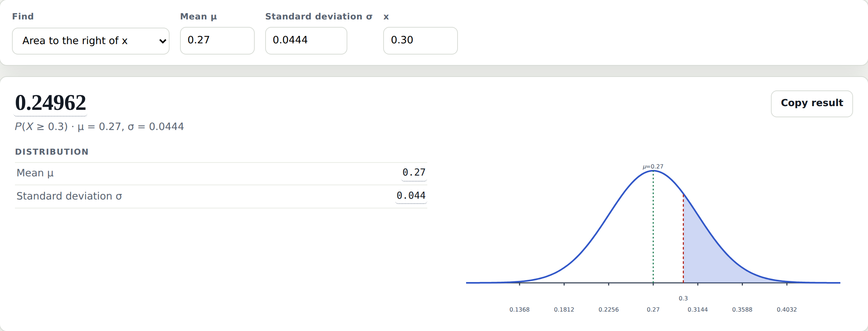The image size is (868, 331).
Task: Click the Copy result button
Action: [x=812, y=103]
